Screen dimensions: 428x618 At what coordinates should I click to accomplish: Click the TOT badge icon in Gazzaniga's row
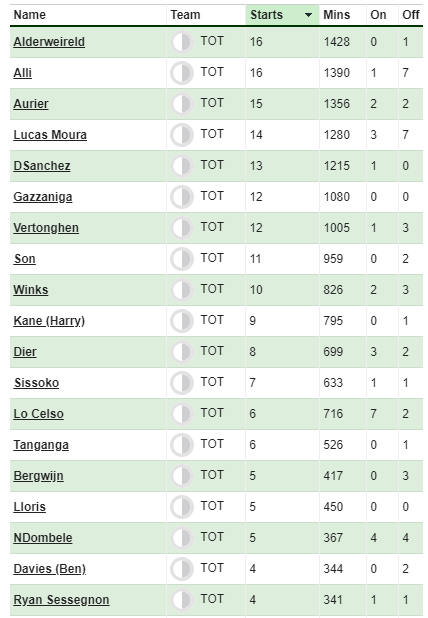click(182, 197)
